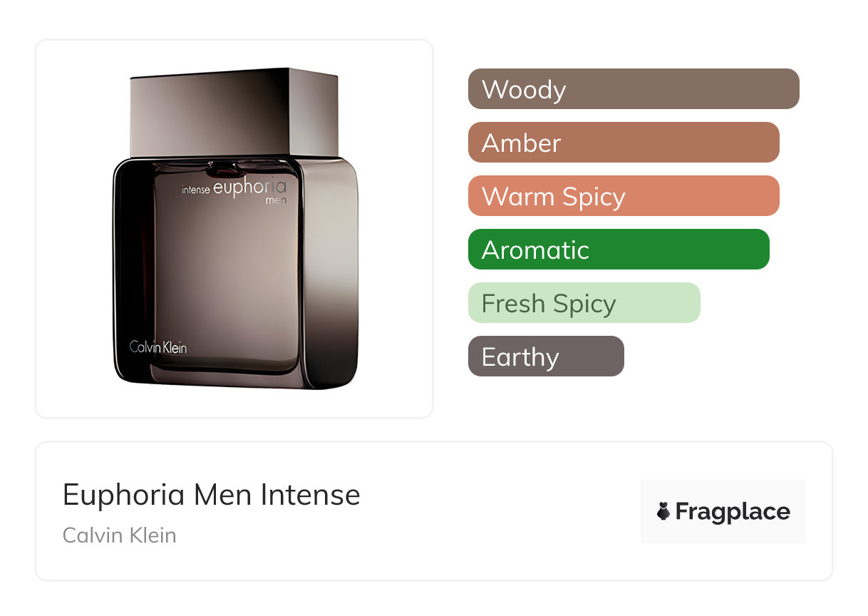Click the word 'Intense' in the product title
Screen dimensions: 868x616
pyautogui.click(x=310, y=495)
